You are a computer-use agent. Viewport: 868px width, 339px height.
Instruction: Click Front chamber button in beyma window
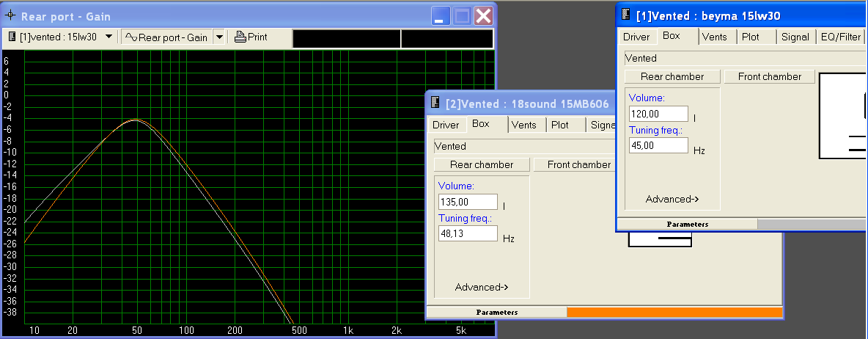click(x=770, y=76)
